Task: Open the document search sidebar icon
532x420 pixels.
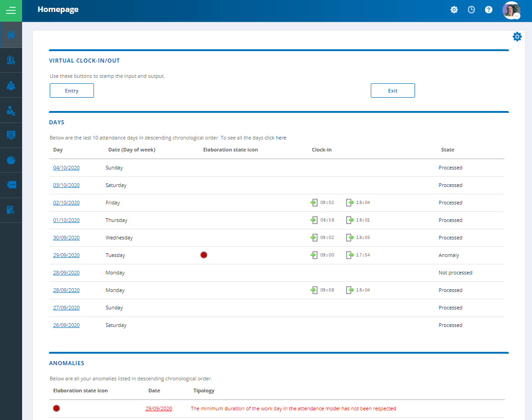Action: pos(11,210)
